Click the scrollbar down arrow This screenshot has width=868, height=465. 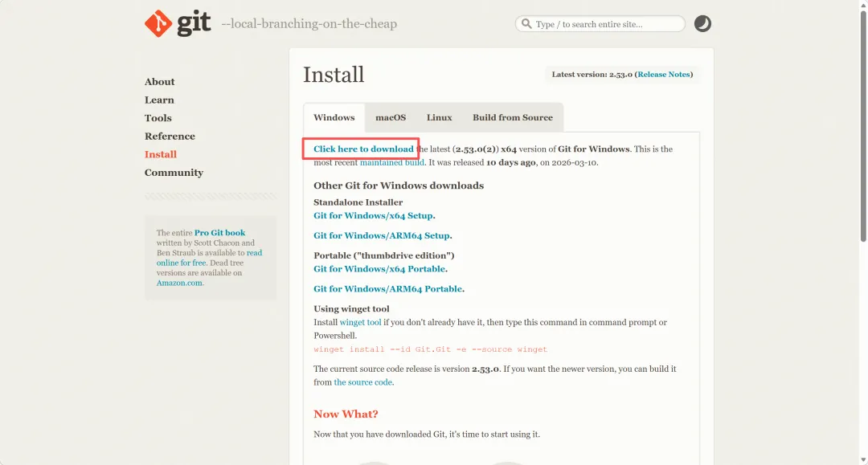[x=863, y=460]
